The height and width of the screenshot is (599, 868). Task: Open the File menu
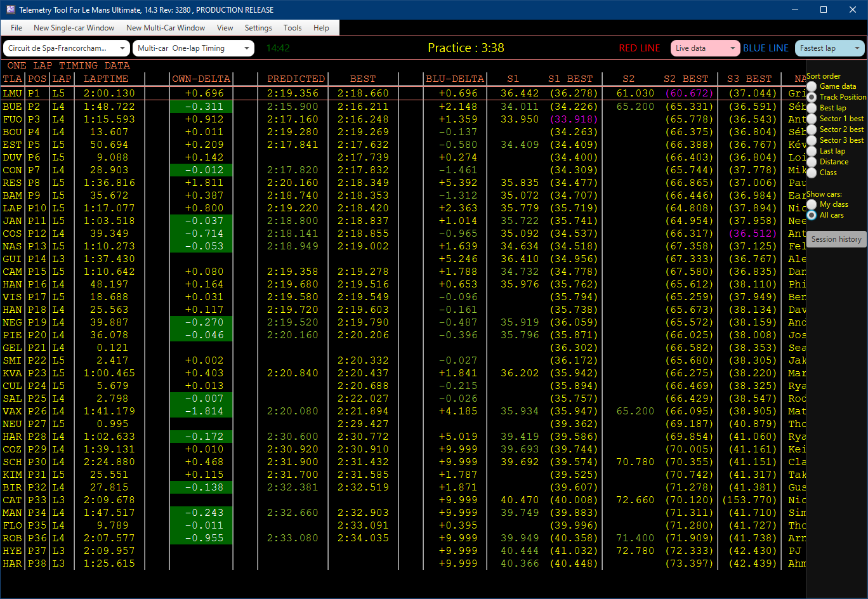[x=16, y=28]
